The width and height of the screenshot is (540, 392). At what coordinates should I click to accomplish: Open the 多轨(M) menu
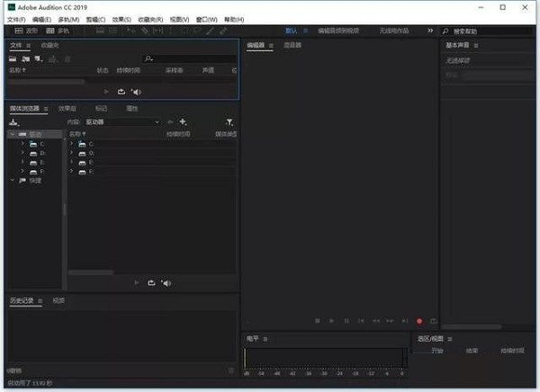[68, 20]
